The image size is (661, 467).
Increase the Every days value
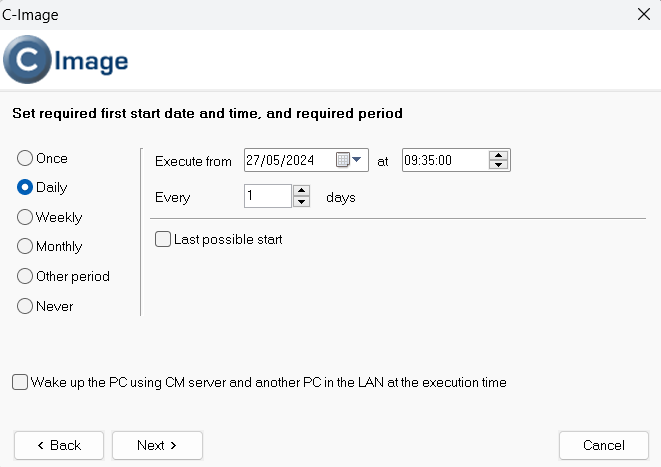(x=301, y=191)
